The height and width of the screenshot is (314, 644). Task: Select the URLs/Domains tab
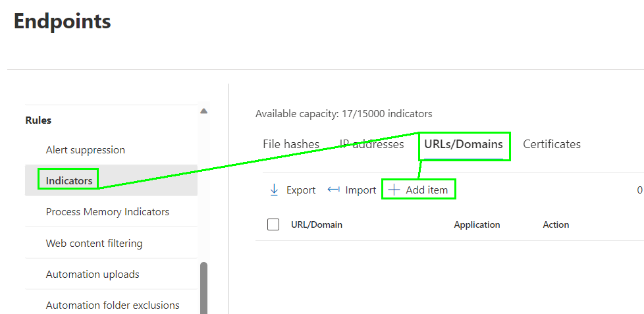click(x=464, y=144)
